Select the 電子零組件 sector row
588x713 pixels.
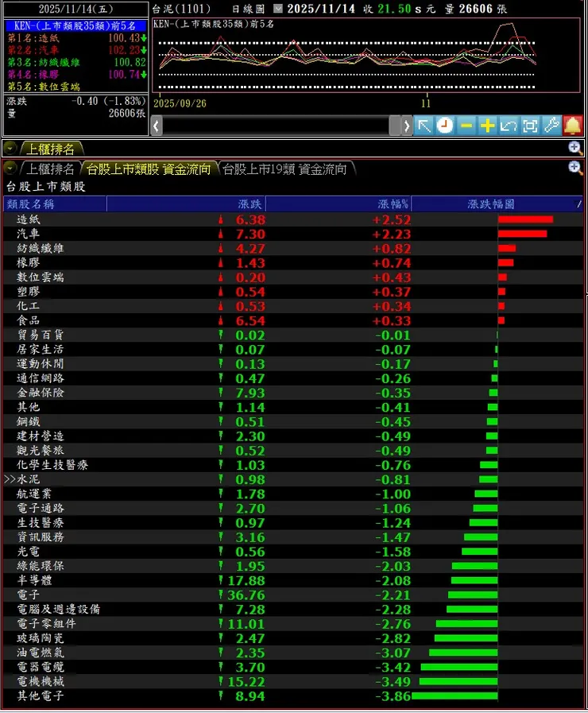click(293, 624)
